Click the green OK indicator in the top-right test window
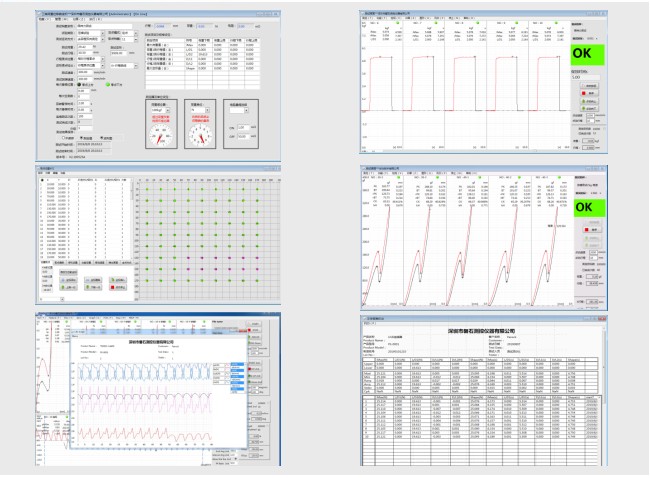This screenshot has height=478, width=650. 590,55
